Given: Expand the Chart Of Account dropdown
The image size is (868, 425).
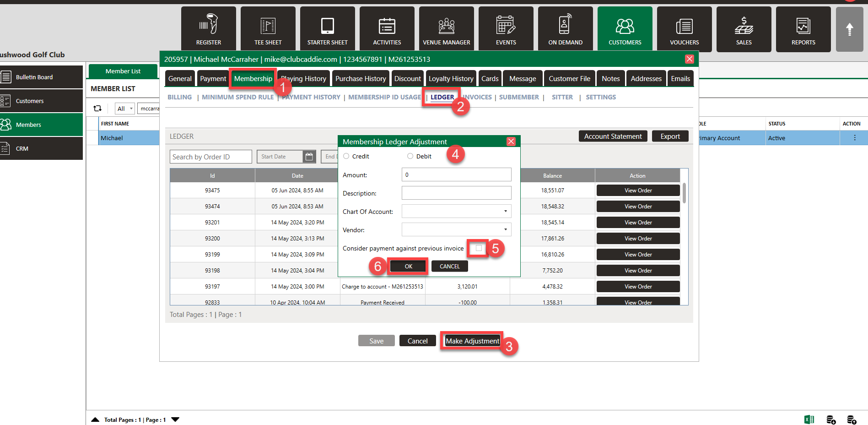Looking at the screenshot, I should point(456,211).
